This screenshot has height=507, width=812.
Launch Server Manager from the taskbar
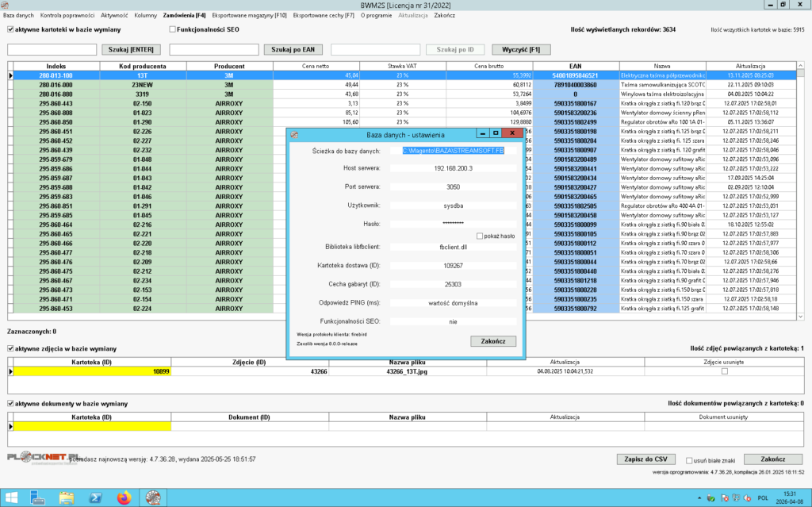coord(38,497)
